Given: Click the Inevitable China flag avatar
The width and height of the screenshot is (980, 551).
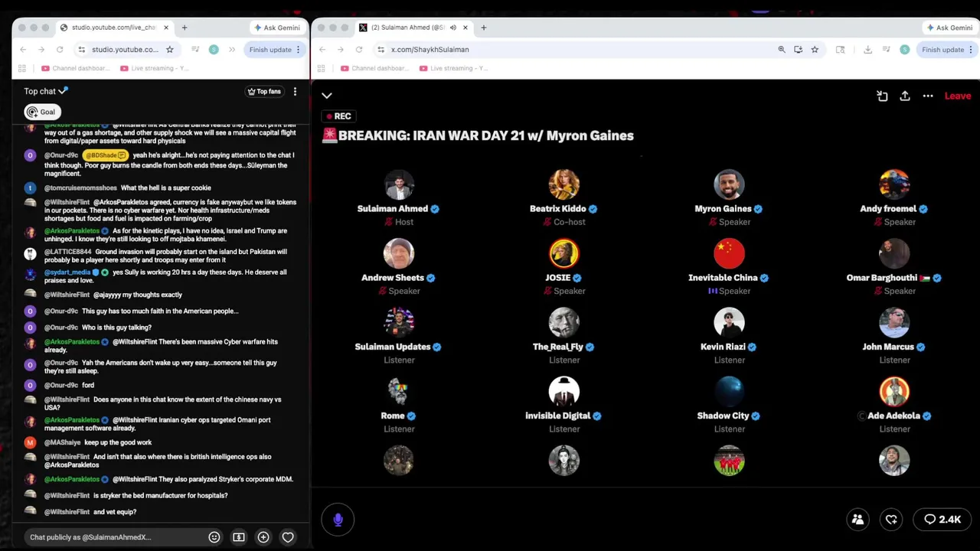Looking at the screenshot, I should pos(729,253).
